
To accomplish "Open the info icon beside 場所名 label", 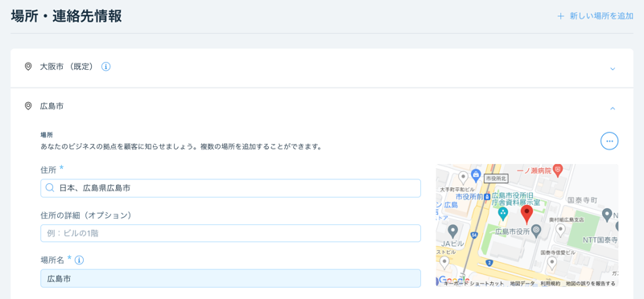I will (80, 260).
